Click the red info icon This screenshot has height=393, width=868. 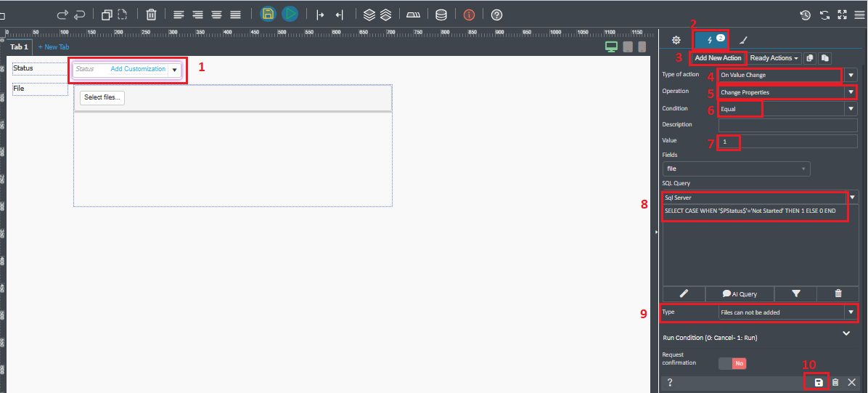tap(470, 15)
